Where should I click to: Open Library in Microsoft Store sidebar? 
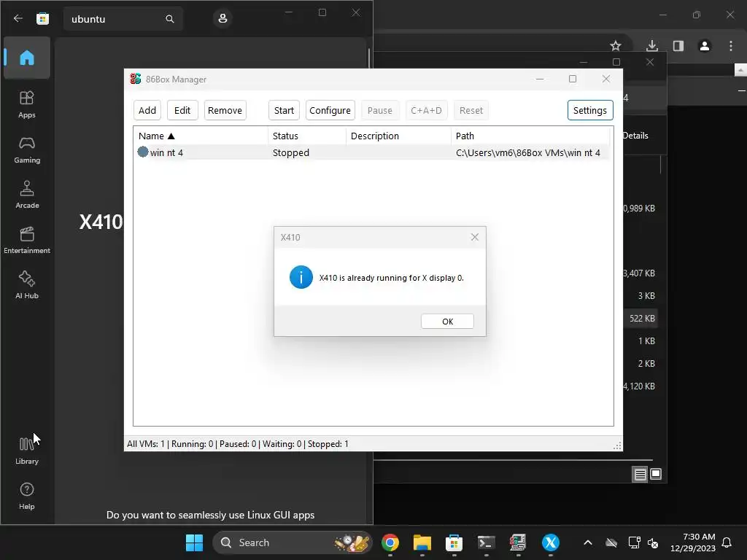27,451
